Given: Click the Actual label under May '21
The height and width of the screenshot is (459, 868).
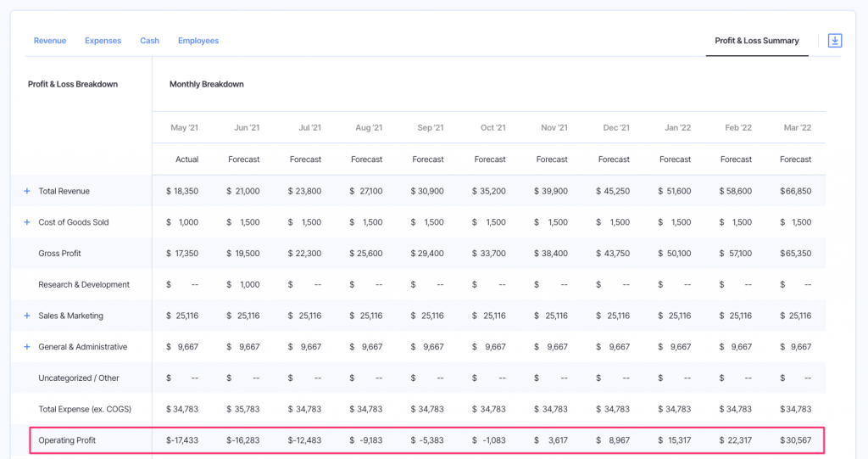Looking at the screenshot, I should (187, 160).
